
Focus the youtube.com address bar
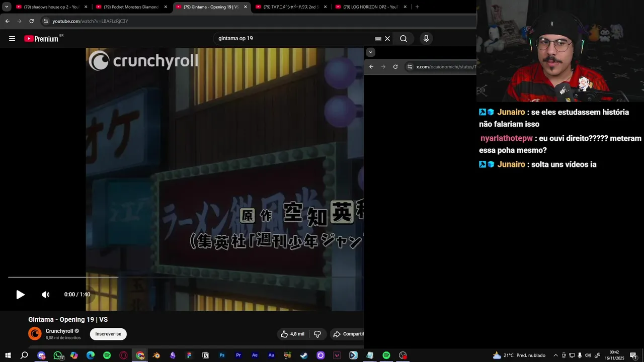click(x=258, y=21)
